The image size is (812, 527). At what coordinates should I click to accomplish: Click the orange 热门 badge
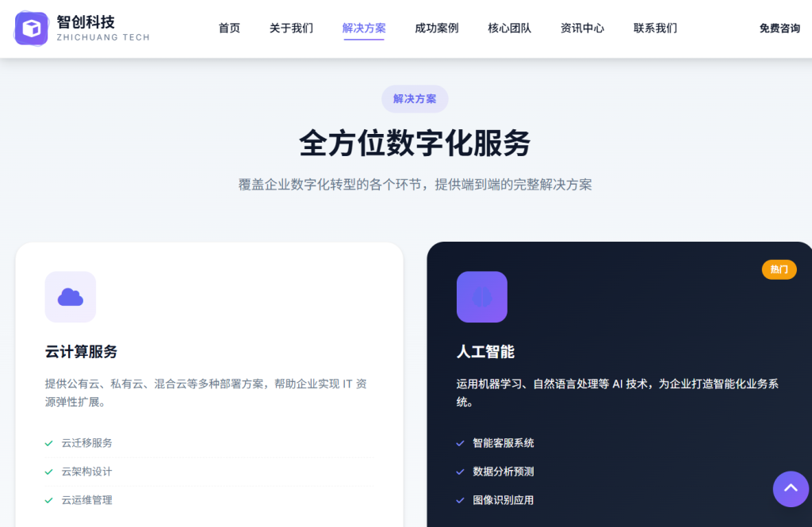(x=779, y=269)
